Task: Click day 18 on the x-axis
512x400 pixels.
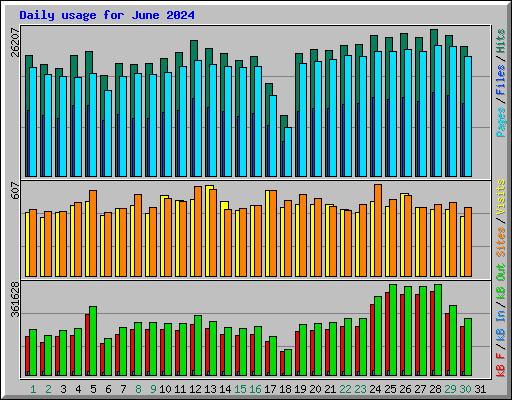Action: click(285, 389)
